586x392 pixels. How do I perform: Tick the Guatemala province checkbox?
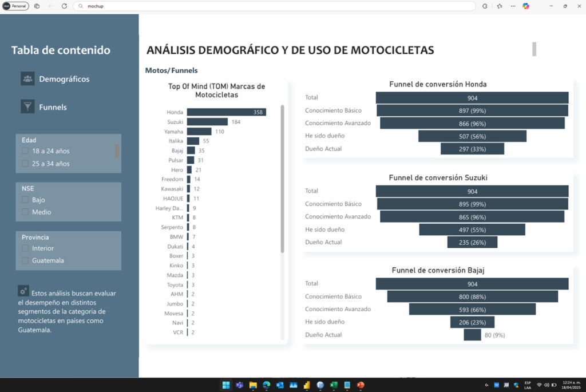point(25,260)
